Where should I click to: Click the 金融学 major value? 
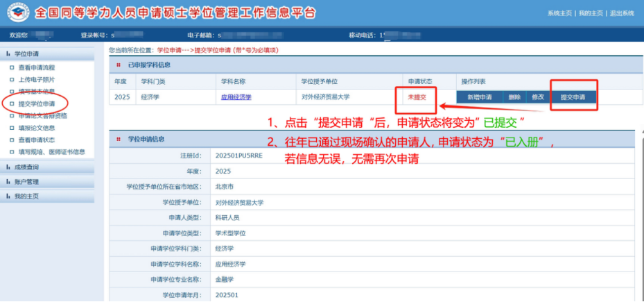click(x=224, y=280)
